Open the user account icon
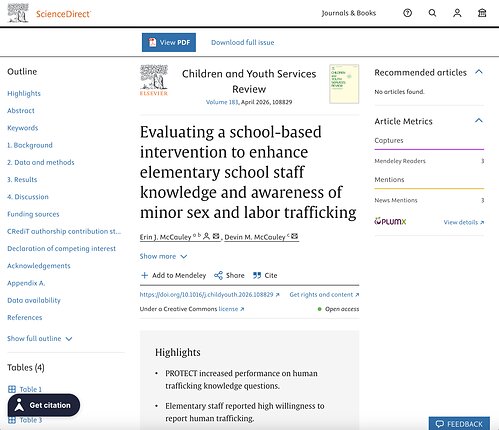 [457, 13]
